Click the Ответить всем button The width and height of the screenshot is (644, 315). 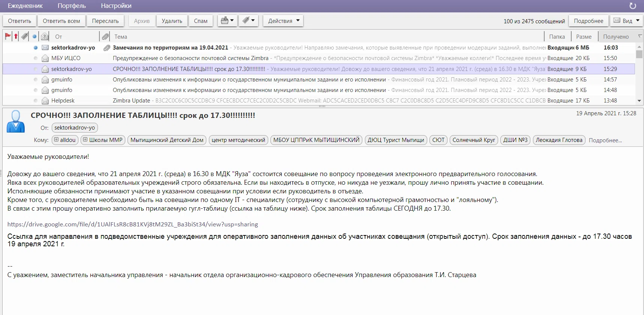tap(61, 21)
